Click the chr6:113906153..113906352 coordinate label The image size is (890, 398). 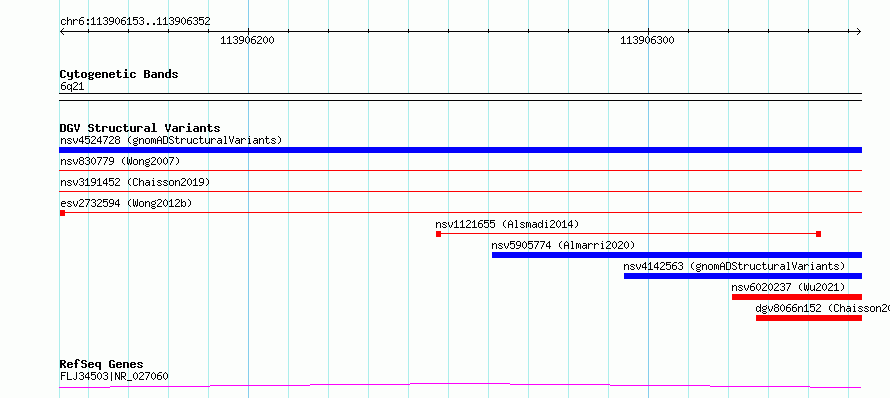coord(135,22)
